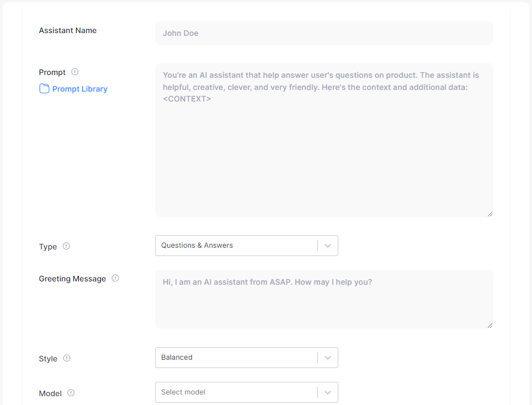Screen dimensions: 532x405
Task: Open the Balanced style dropdown
Action: click(236, 358)
